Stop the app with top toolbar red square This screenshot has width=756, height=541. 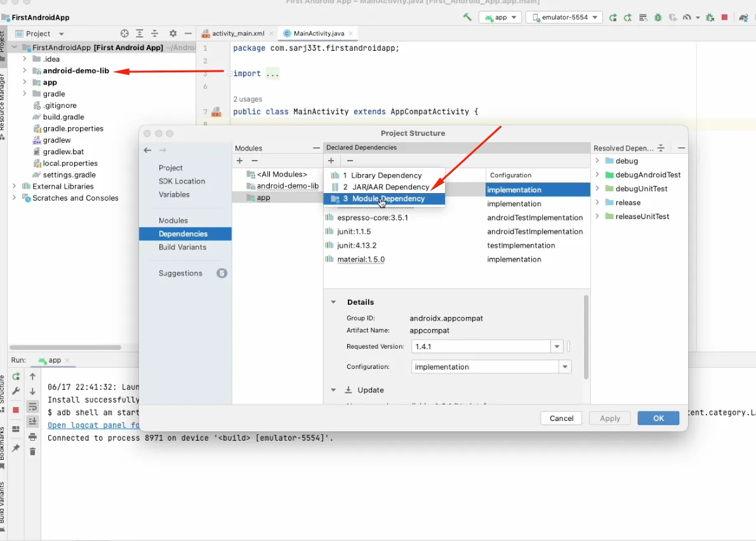pos(724,17)
